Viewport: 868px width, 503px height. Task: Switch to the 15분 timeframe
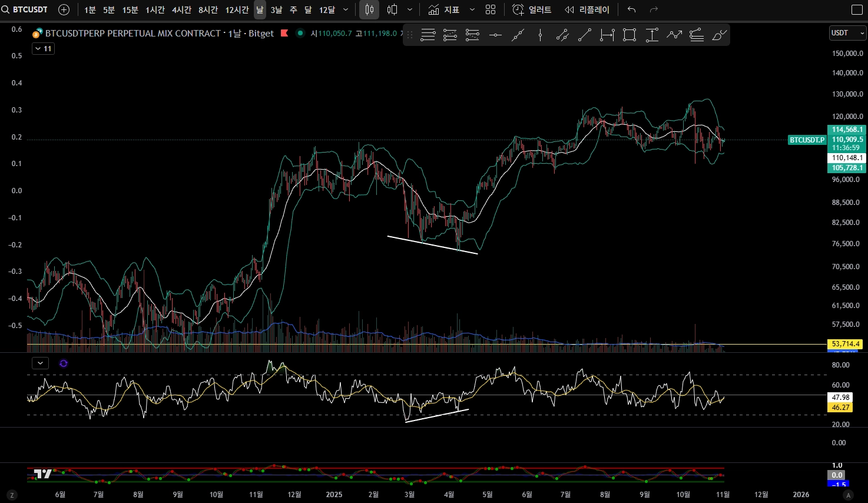pos(130,9)
